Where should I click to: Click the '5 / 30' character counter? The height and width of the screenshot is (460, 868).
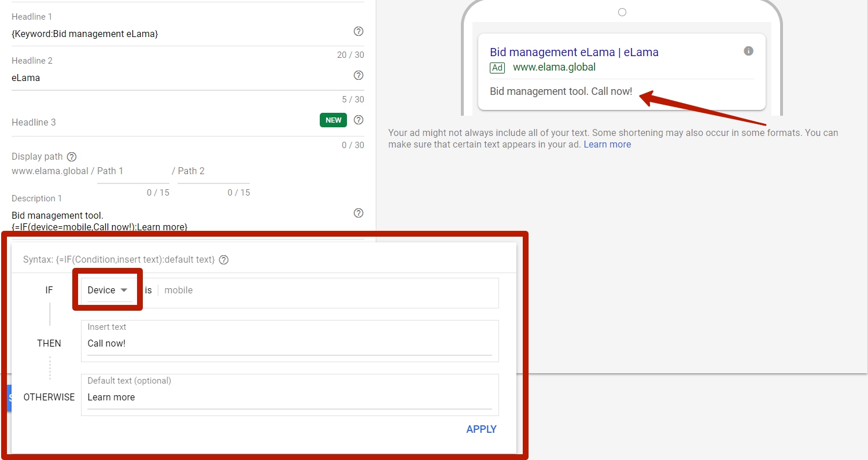tap(353, 100)
